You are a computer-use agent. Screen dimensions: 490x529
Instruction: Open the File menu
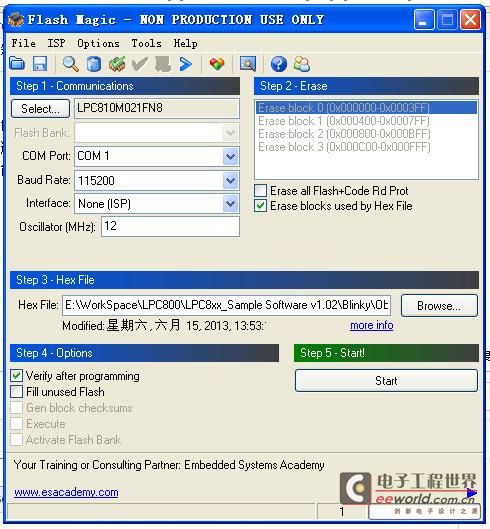(x=23, y=43)
